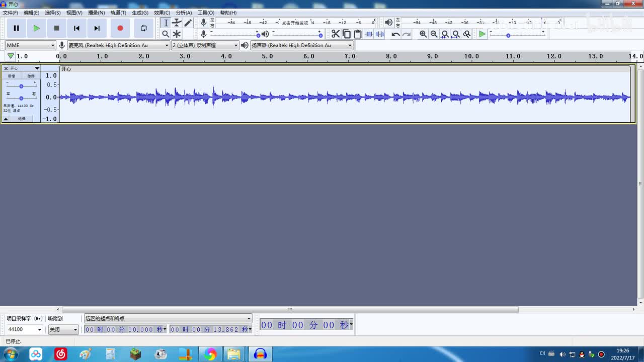Redo the last undone action

click(x=407, y=34)
